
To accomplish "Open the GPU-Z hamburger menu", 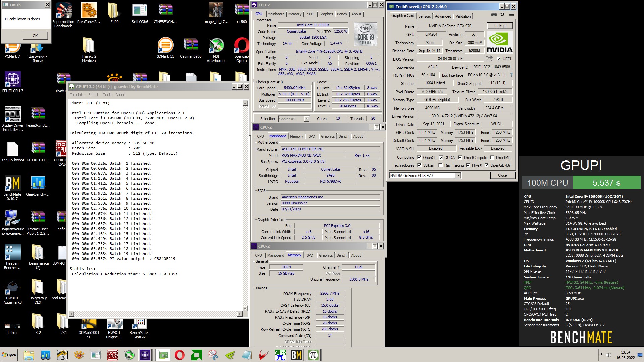I will pyautogui.click(x=511, y=15).
